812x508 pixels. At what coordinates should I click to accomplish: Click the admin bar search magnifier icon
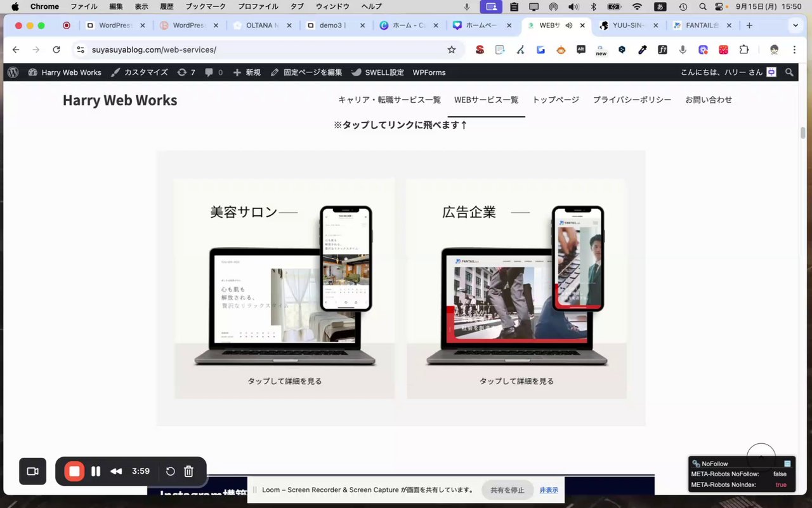click(789, 72)
